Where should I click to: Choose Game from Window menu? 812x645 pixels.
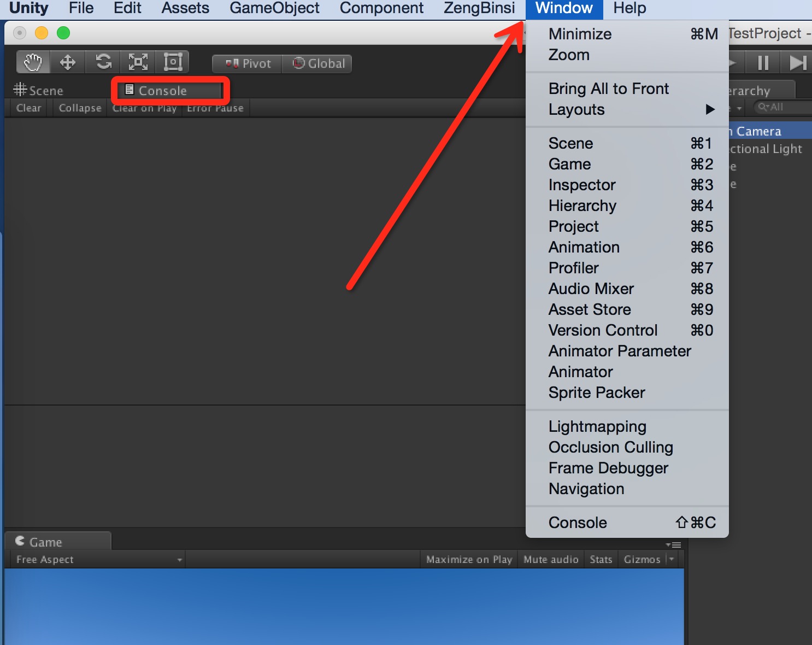627,164
